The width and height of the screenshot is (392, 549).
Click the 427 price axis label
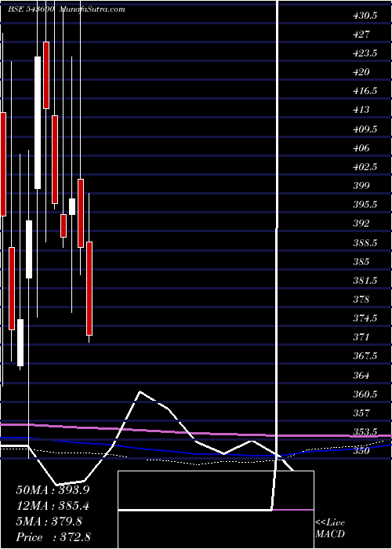click(x=361, y=35)
